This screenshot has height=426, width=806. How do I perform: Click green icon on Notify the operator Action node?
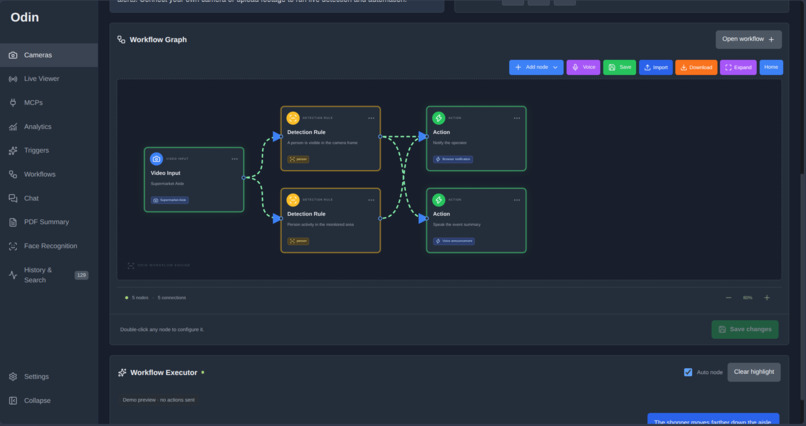point(438,118)
